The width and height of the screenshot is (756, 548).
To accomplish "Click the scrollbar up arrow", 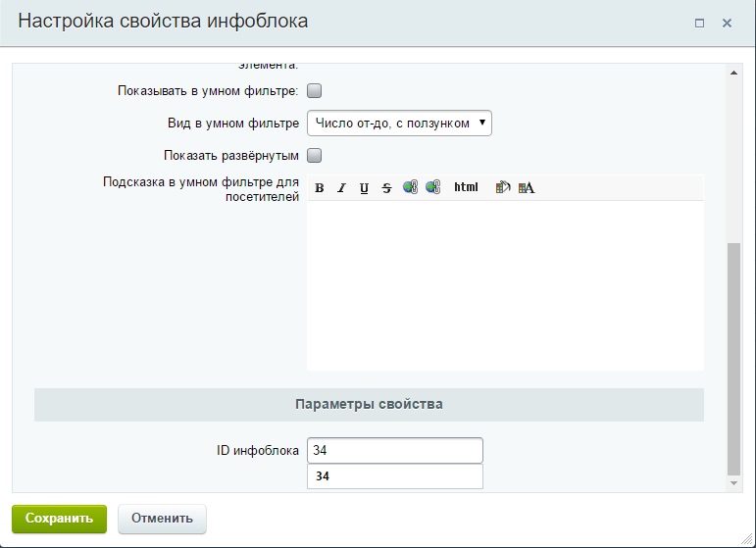I will click(733, 73).
